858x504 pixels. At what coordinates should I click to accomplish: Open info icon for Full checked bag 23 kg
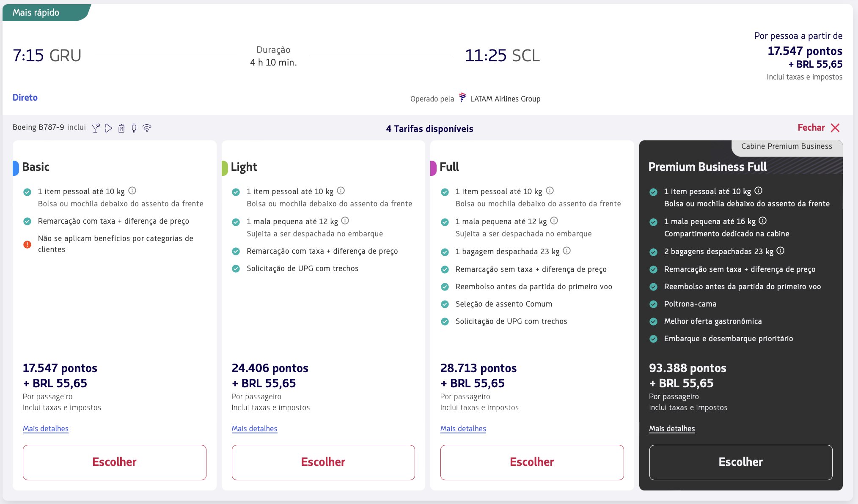[567, 251]
